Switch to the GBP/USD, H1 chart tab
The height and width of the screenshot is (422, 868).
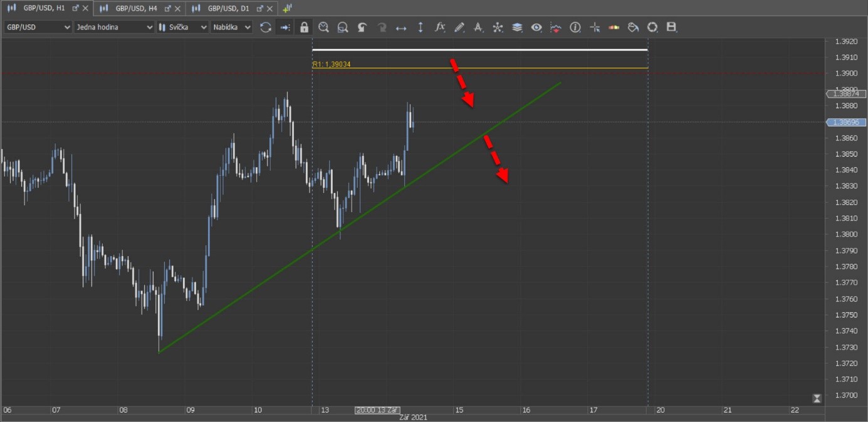click(x=44, y=8)
